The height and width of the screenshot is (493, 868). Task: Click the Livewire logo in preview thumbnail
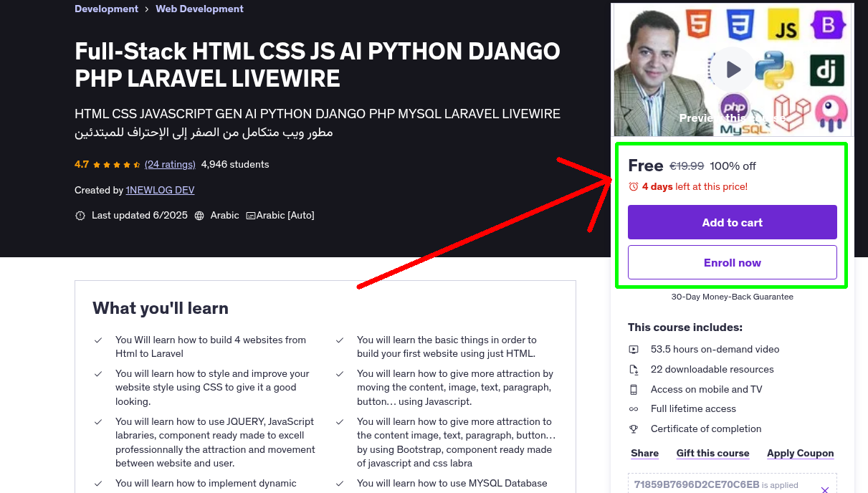tap(831, 115)
